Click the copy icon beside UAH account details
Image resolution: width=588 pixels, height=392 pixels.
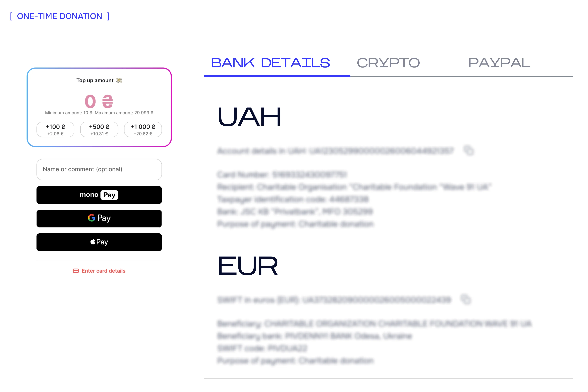tap(469, 150)
